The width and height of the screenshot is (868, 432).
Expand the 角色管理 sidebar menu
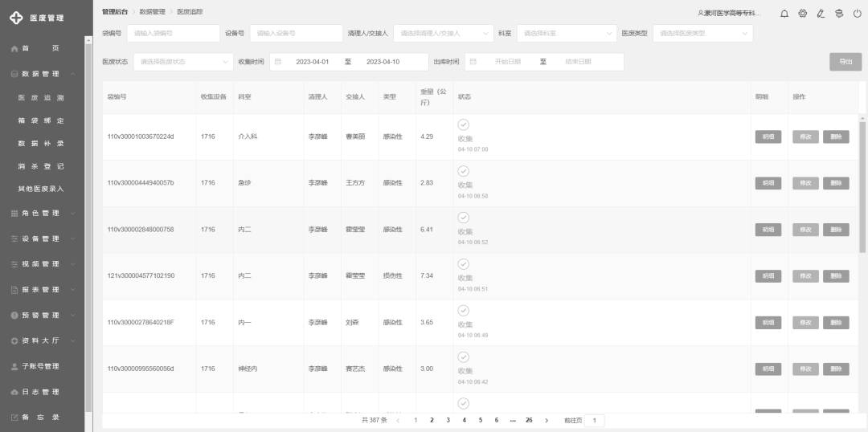[45, 213]
